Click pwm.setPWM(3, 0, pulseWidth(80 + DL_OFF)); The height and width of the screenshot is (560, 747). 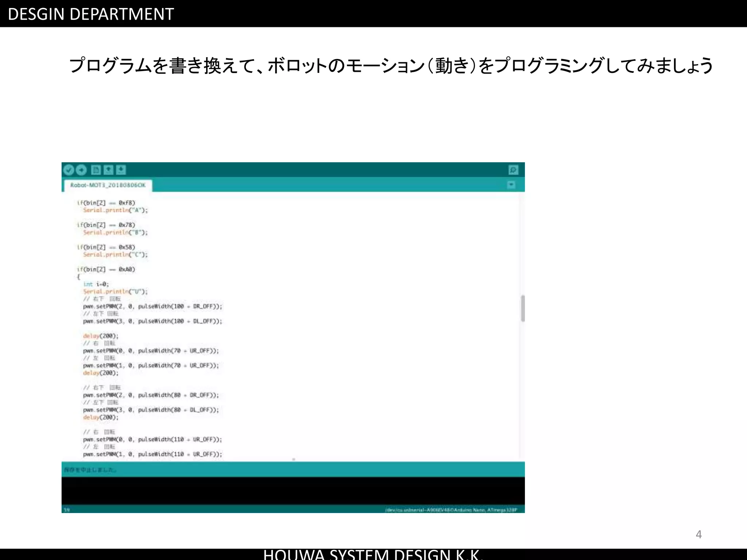[x=151, y=410]
